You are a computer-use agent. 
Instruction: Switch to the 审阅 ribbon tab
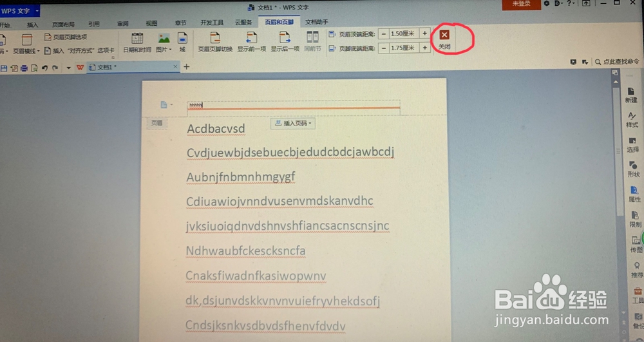(122, 23)
